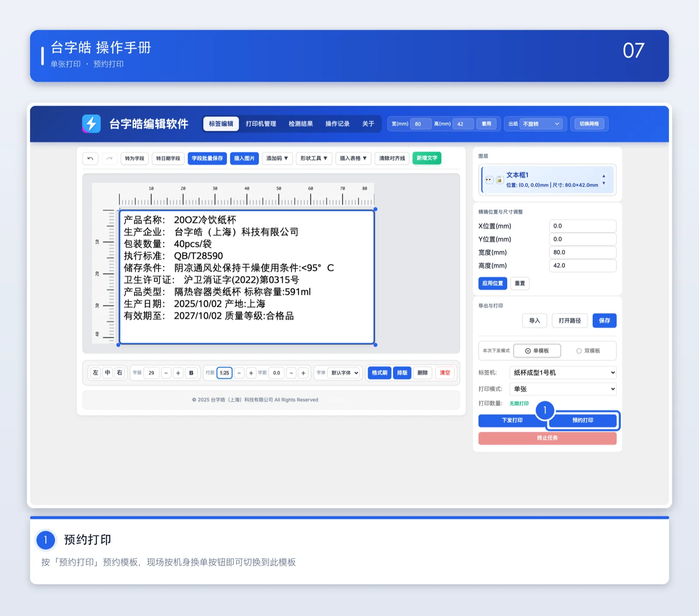
Task: Switch to 操作记录 tab
Action: point(337,124)
